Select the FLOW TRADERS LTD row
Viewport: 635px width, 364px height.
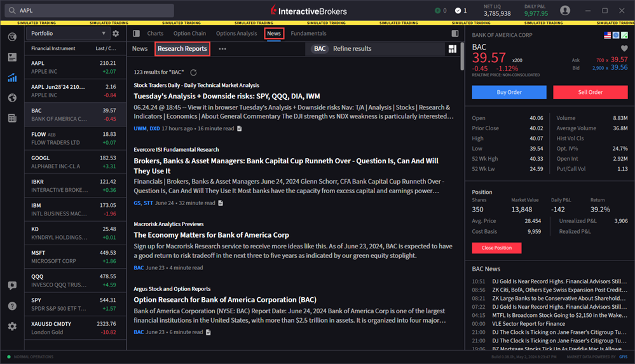click(76, 138)
